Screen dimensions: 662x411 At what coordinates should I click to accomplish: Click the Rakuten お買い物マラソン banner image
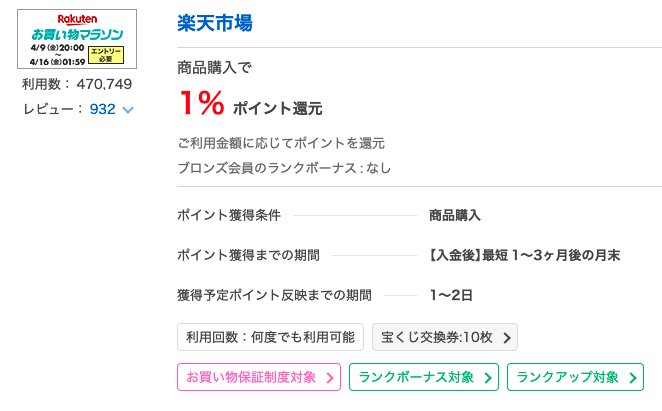[77, 39]
